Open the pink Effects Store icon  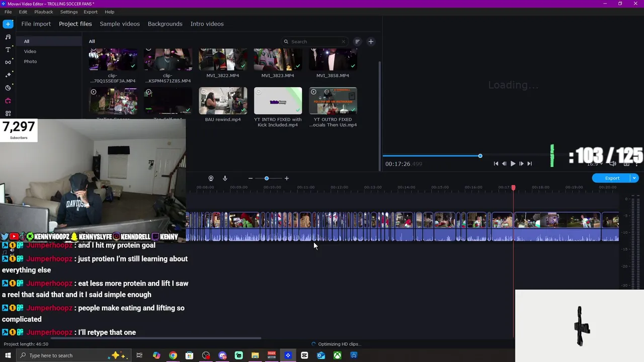tap(8, 101)
